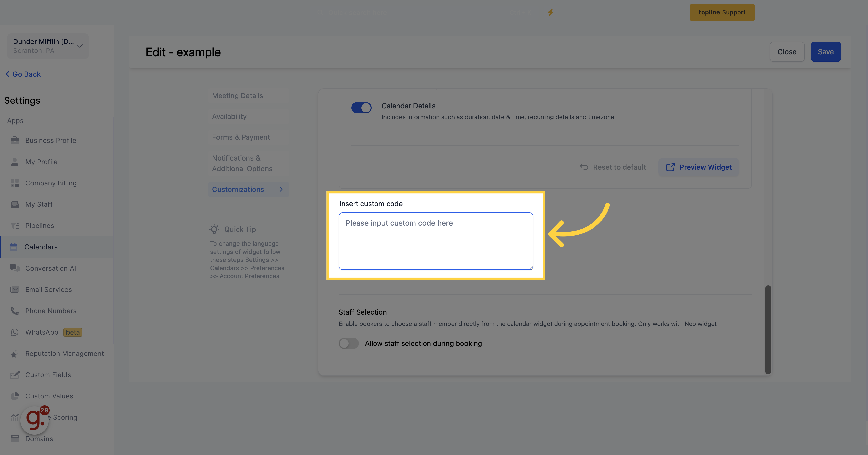Select the Customizations tab

coord(238,189)
